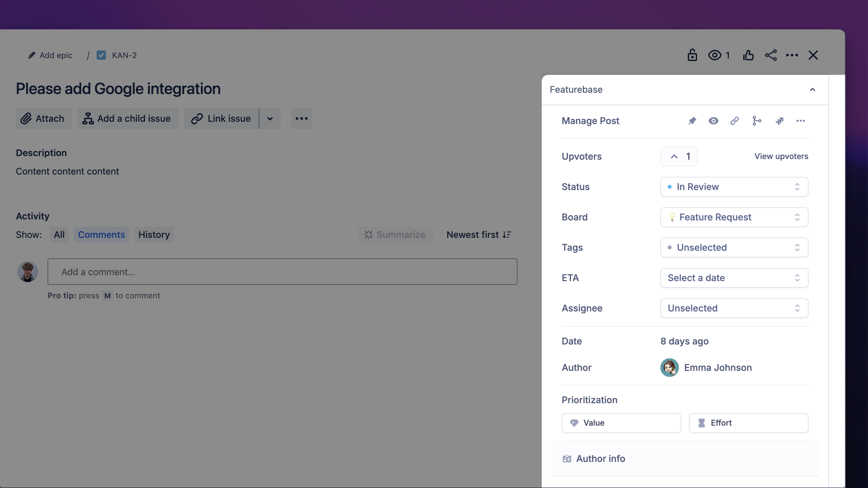Open the issue actions ellipsis menu
Image resolution: width=868 pixels, height=488 pixels.
(792, 55)
